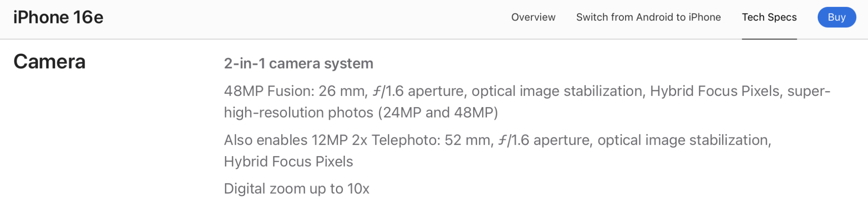Click the Camera section heading
The height and width of the screenshot is (203, 868).
(x=49, y=62)
